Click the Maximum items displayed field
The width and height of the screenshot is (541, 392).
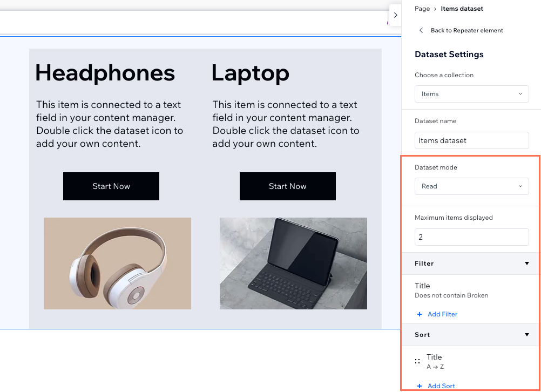pyautogui.click(x=472, y=237)
